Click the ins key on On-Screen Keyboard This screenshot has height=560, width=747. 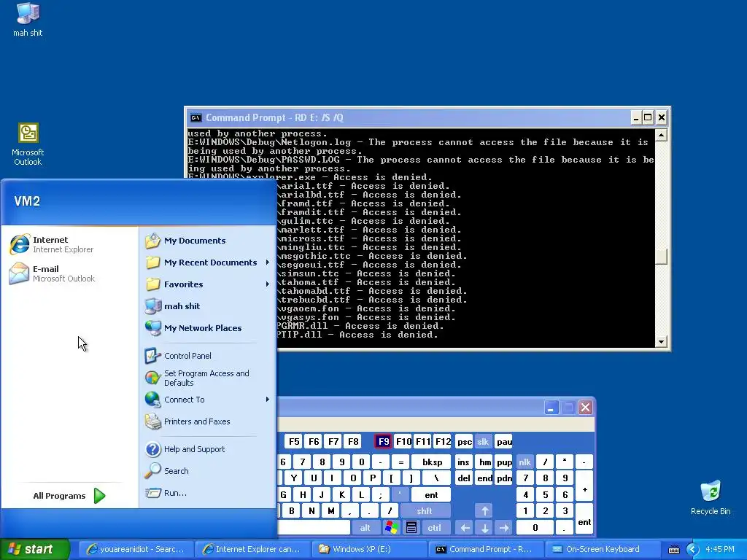(x=463, y=462)
